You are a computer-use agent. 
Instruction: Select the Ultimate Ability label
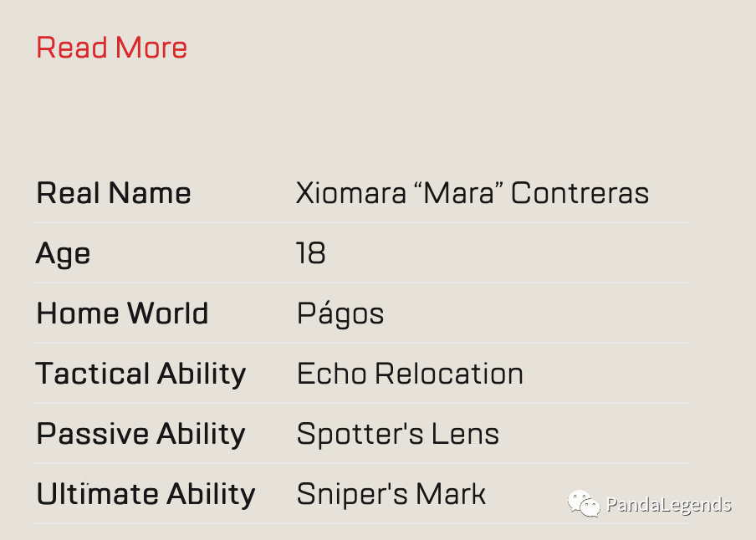pos(146,494)
